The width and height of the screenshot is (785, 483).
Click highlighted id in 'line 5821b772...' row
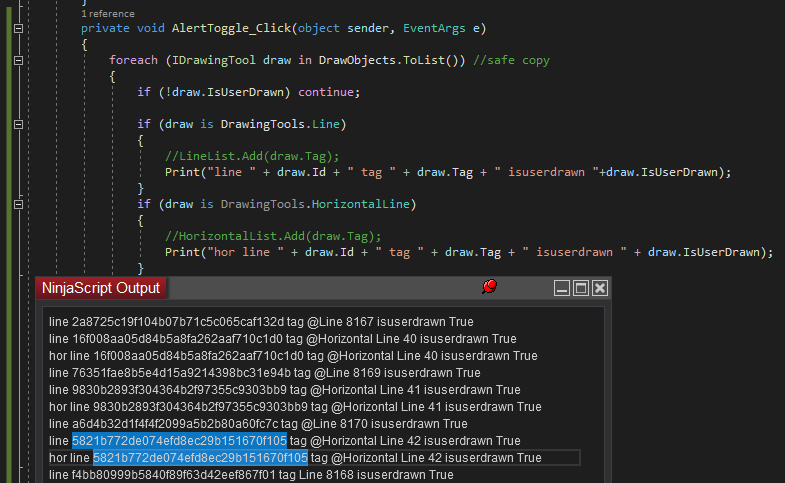[x=179, y=441]
